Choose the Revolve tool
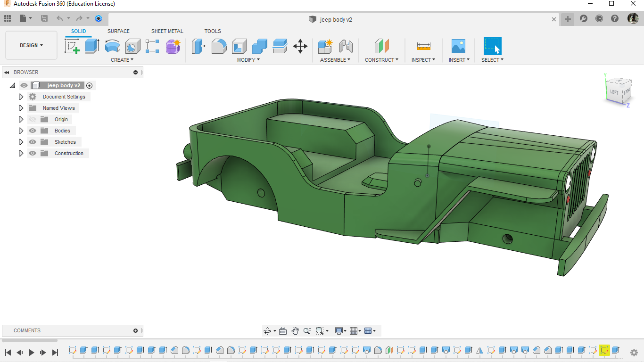The width and height of the screenshot is (644, 362). (x=112, y=46)
